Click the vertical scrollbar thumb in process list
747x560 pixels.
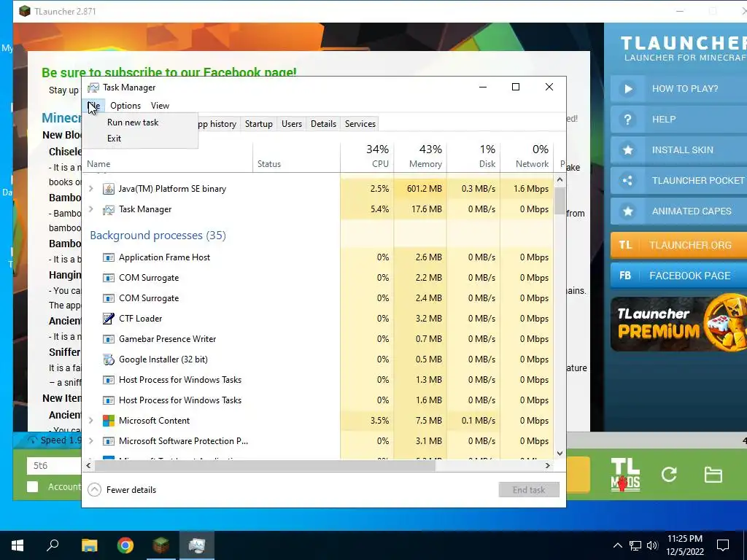click(560, 200)
